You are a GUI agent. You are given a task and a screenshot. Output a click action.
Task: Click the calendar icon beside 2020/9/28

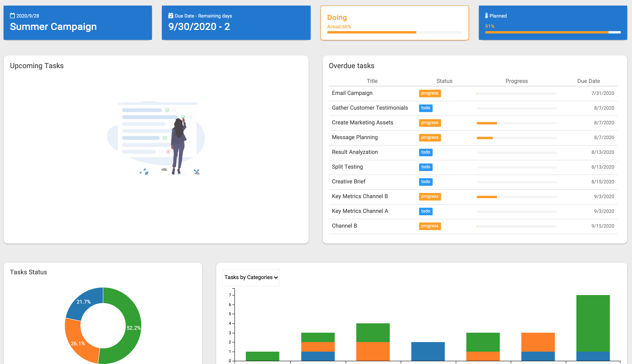point(12,16)
